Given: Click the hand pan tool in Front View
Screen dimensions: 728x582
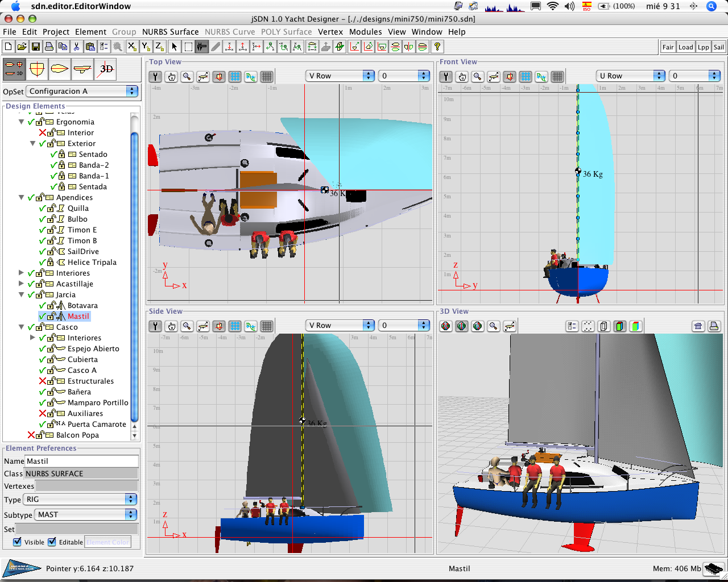Looking at the screenshot, I should point(462,76).
